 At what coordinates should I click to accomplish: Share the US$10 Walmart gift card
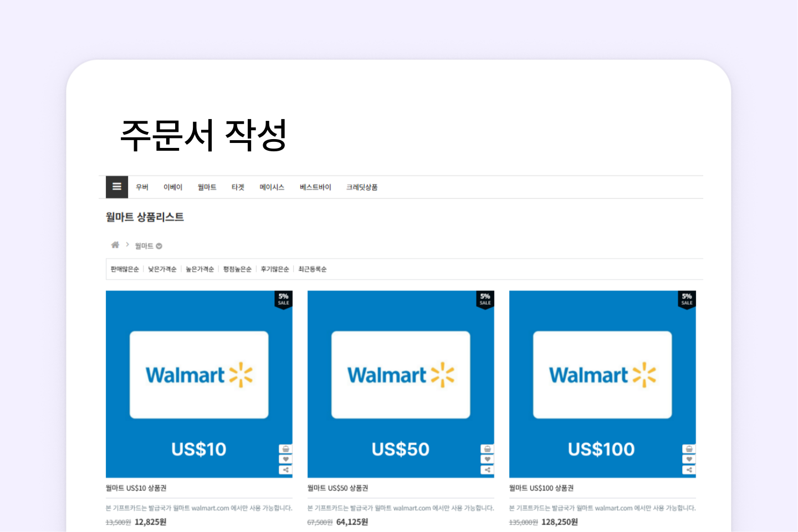tap(285, 470)
